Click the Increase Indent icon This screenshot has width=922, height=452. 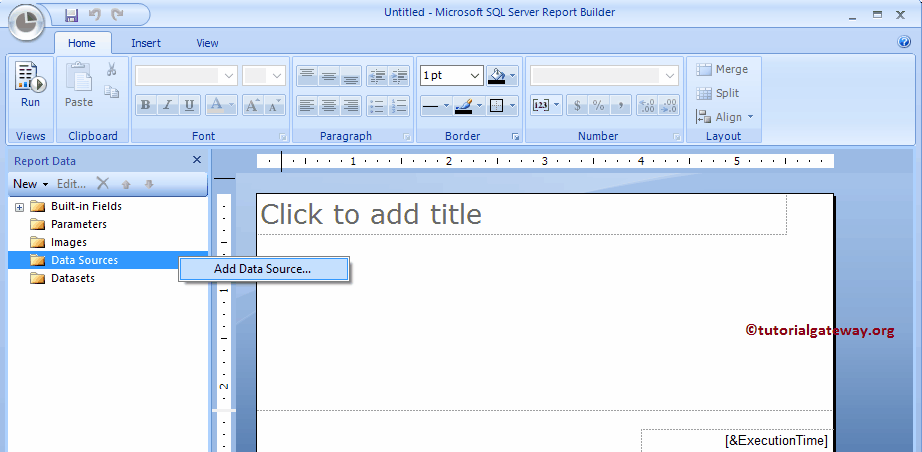399,76
